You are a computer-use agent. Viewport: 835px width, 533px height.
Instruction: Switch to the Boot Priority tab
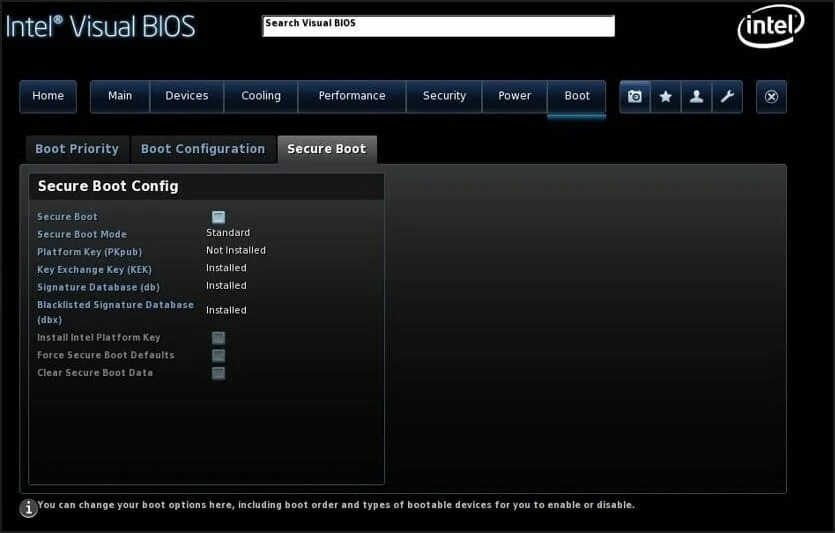[77, 149]
